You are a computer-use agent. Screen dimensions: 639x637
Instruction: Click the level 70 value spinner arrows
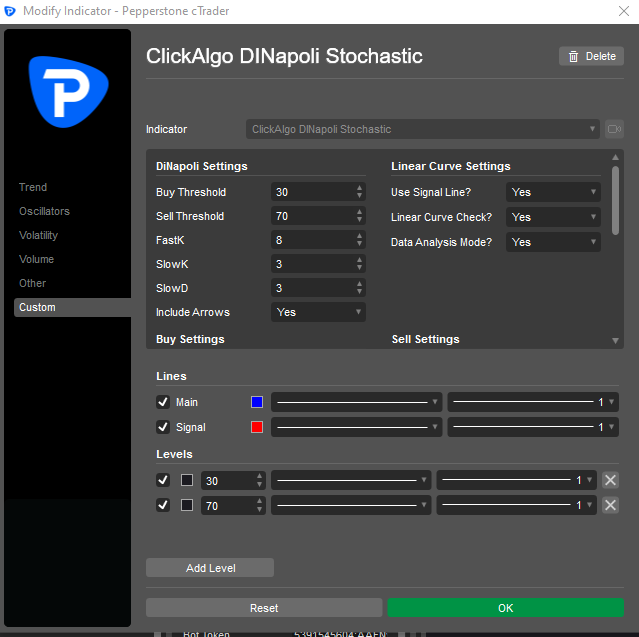click(x=260, y=505)
